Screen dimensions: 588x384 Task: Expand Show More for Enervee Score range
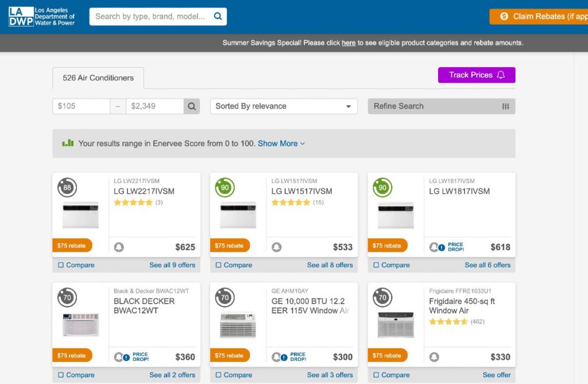tap(281, 143)
